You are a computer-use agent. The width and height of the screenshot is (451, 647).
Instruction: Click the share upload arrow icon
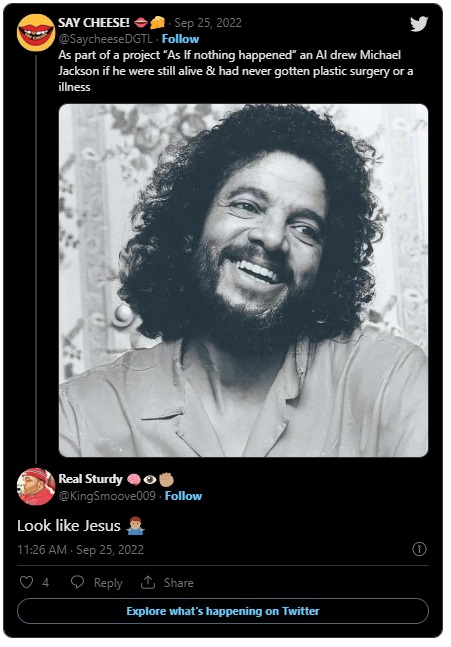148,582
